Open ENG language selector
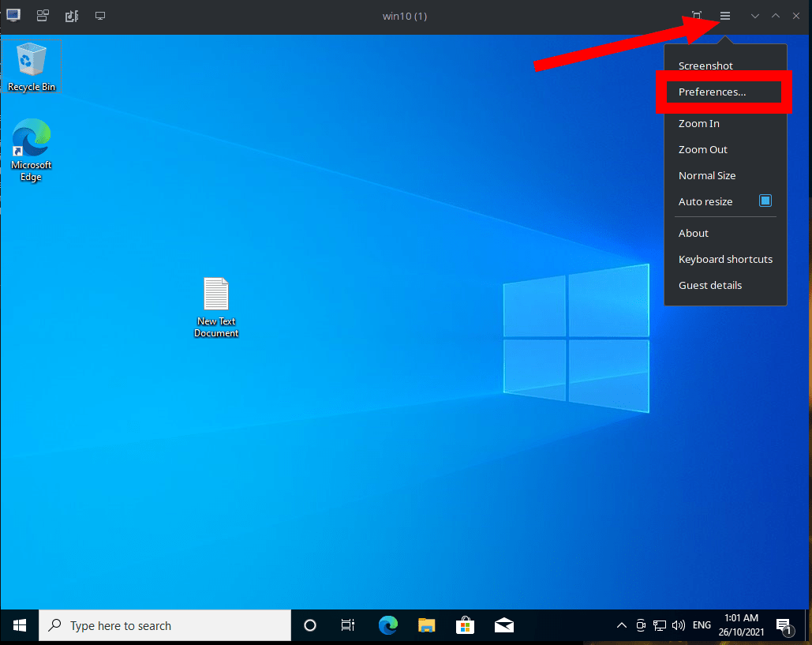The image size is (812, 645). (x=702, y=624)
